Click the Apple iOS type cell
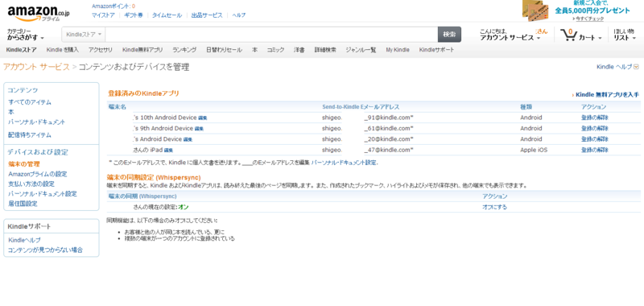Image resolution: width=644 pixels, height=306 pixels. click(x=534, y=150)
